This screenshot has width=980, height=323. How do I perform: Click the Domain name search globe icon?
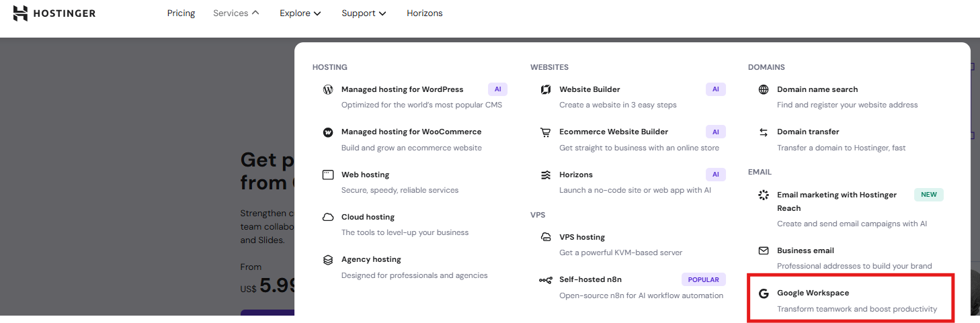click(x=764, y=89)
